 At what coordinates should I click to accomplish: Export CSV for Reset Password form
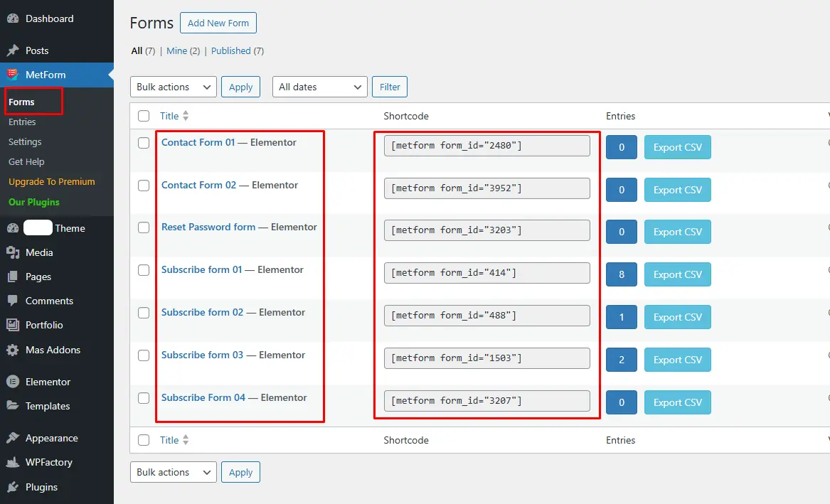(678, 232)
